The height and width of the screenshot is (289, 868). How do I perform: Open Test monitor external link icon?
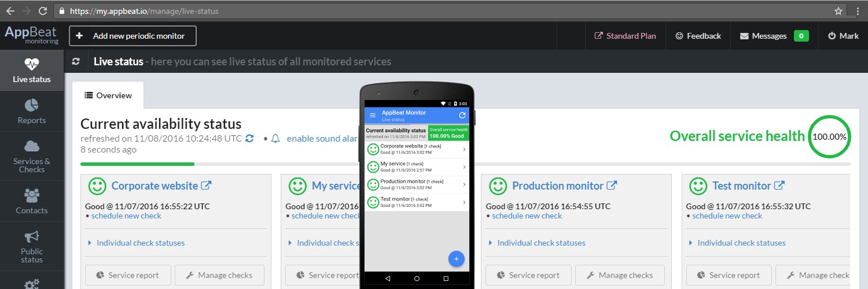(x=779, y=186)
